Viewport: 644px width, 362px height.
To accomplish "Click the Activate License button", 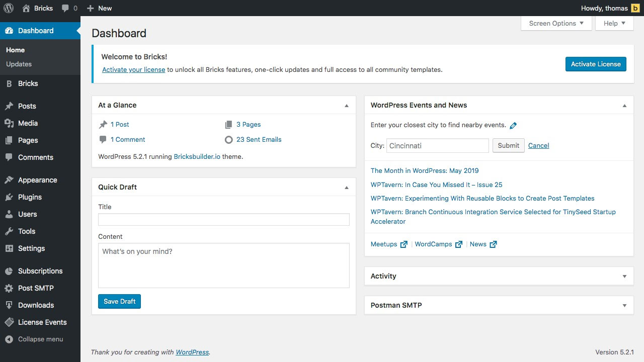I will [x=596, y=64].
